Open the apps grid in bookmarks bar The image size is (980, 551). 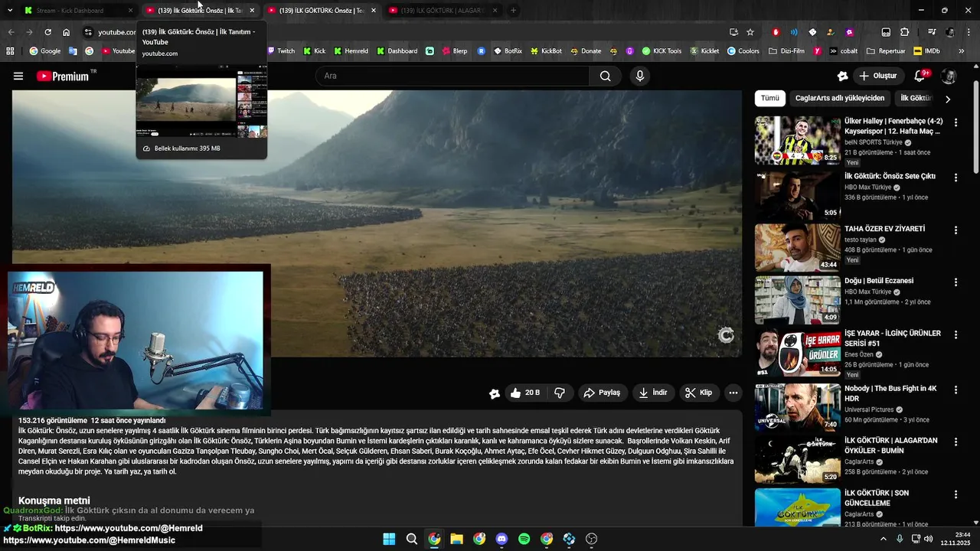click(10, 51)
